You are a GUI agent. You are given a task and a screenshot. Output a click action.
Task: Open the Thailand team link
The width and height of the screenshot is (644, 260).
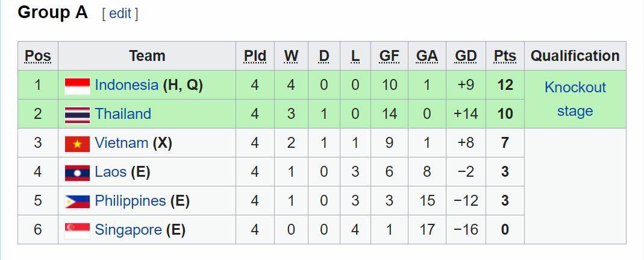(123, 113)
